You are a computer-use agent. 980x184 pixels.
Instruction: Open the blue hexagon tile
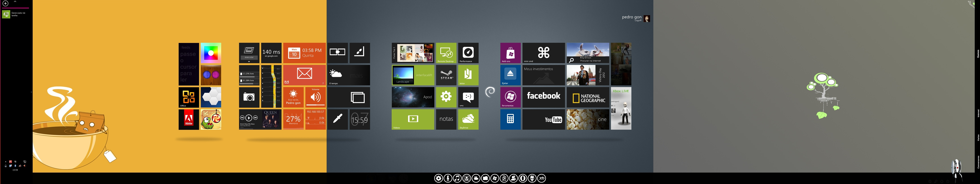[x=211, y=97]
